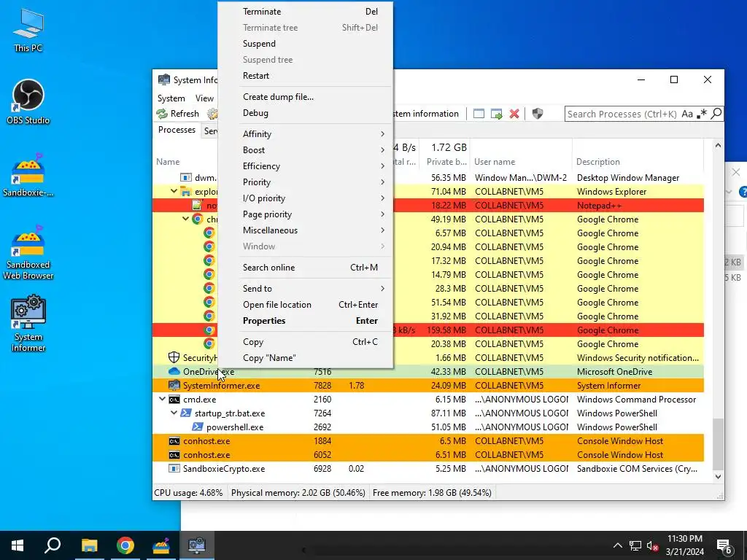Click the Refresh toolbar button
This screenshot has width=747, height=560.
[178, 114]
